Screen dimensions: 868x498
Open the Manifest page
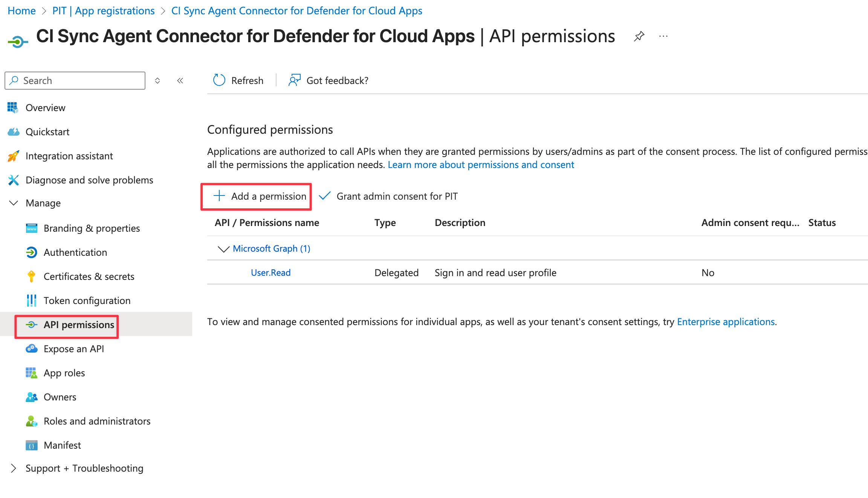tap(63, 445)
